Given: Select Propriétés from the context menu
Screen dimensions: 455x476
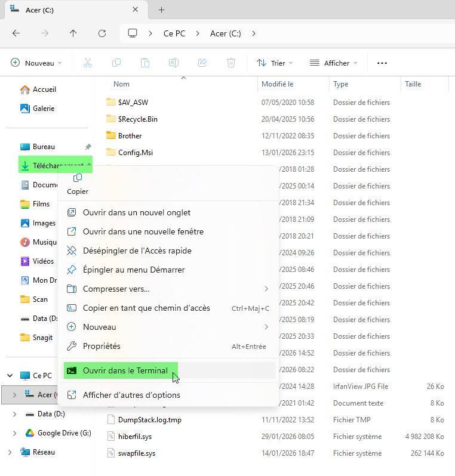Looking at the screenshot, I should coord(102,346).
